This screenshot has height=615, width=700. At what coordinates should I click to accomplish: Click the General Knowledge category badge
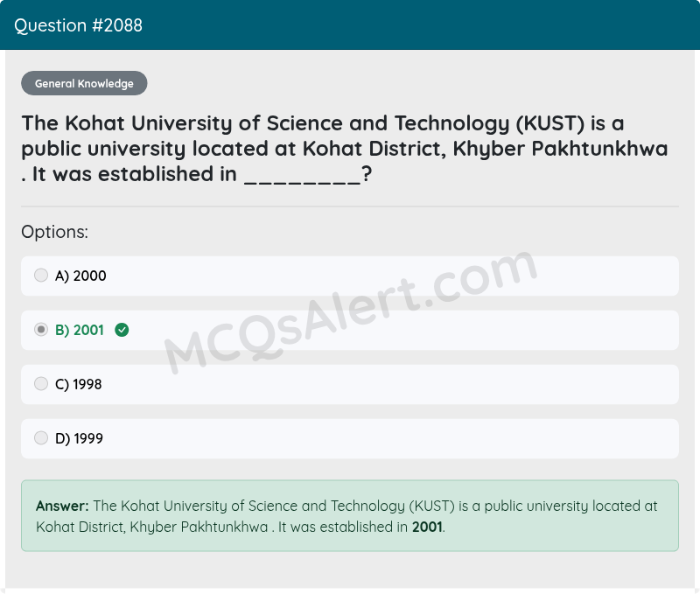pos(84,83)
